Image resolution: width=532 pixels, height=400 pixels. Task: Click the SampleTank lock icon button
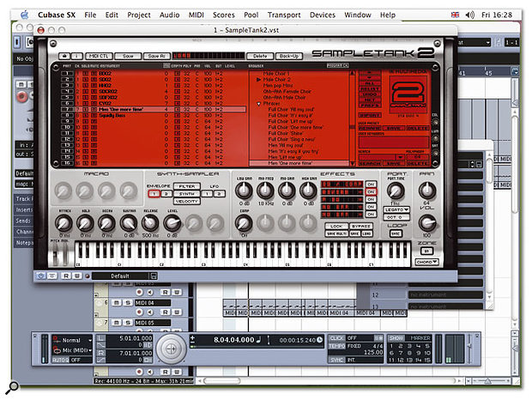coord(64,56)
